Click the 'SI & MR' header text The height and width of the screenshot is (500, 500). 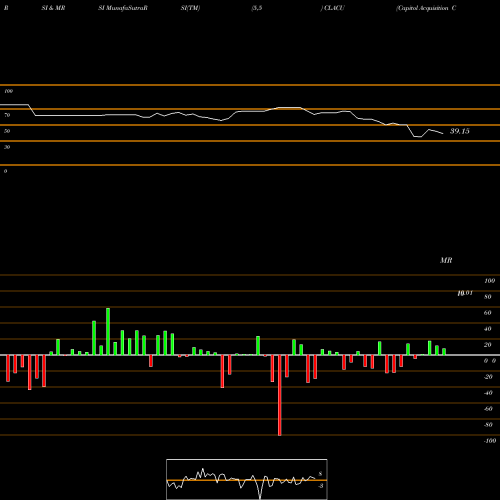tap(53, 8)
